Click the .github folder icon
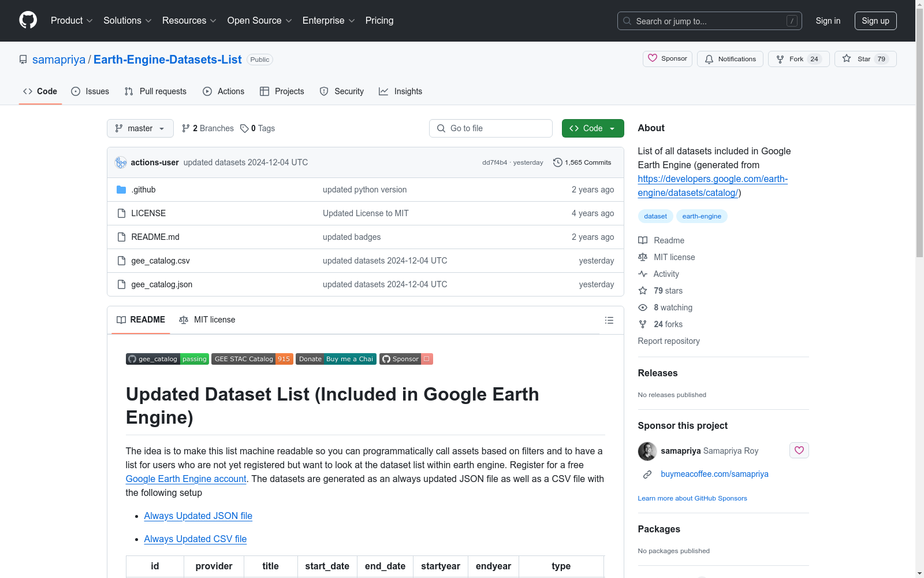 click(121, 190)
